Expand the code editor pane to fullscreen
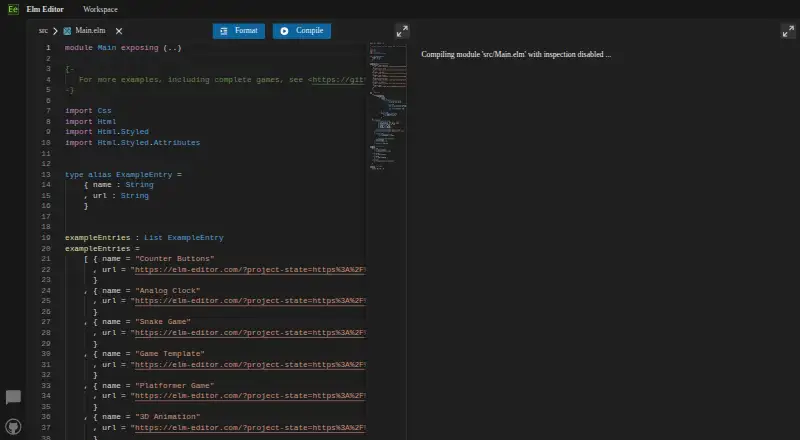Screen dimensions: 800x440 pyautogui.click(x=402, y=31)
